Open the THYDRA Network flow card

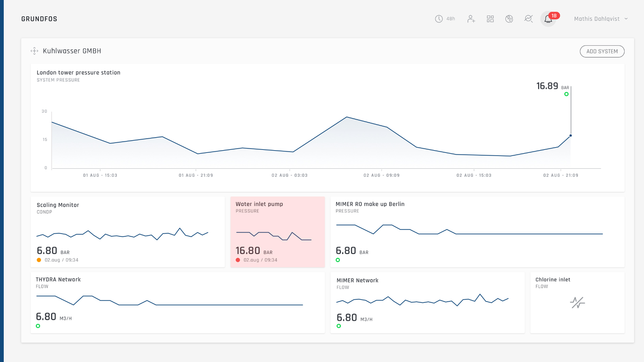click(x=177, y=302)
